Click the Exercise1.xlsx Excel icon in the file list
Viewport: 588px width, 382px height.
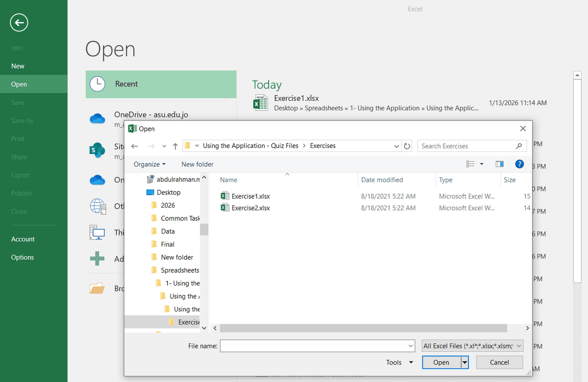225,196
